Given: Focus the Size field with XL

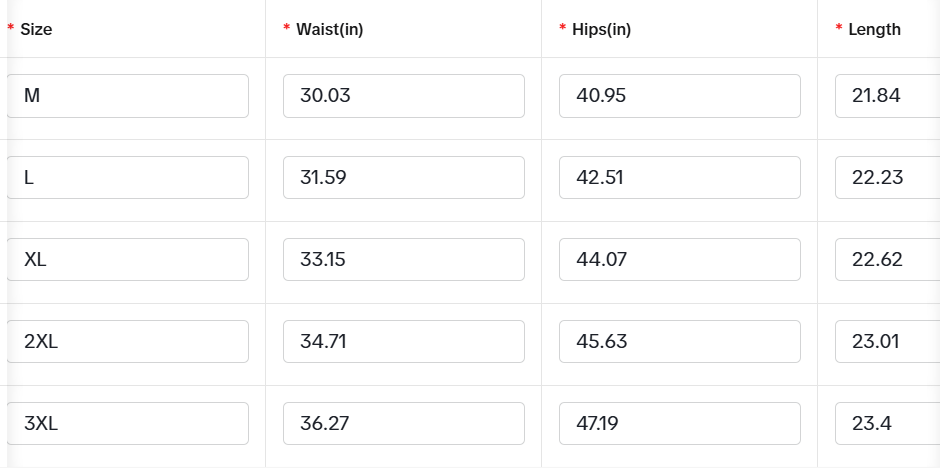Looking at the screenshot, I should click(128, 259).
